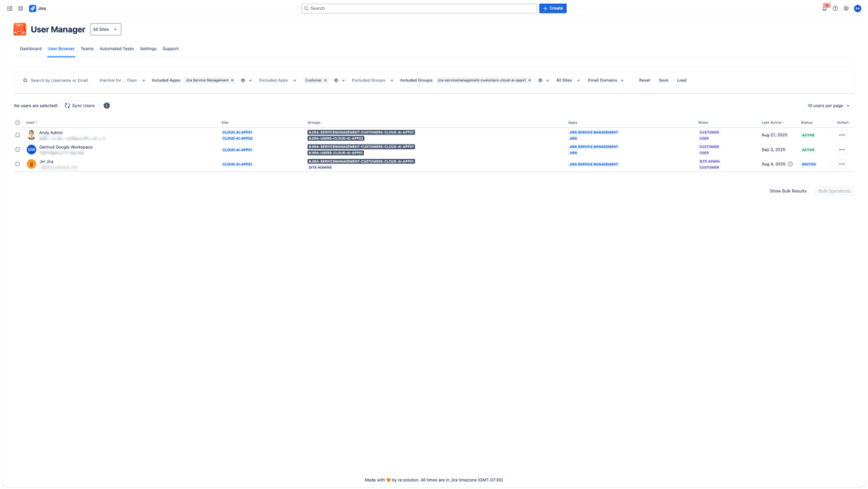Screen dimensions: 868x489
Task: Select the checkbox for Jiri Jira
Action: tap(17, 164)
